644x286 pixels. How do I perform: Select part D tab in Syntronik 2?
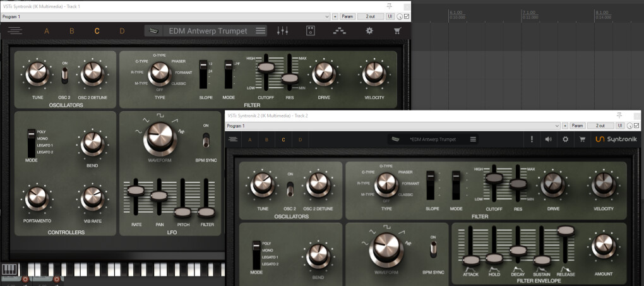[x=301, y=140]
